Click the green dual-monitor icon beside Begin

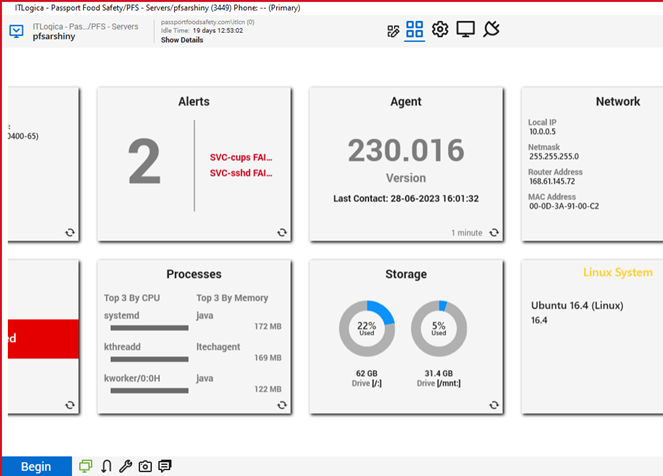click(x=86, y=466)
